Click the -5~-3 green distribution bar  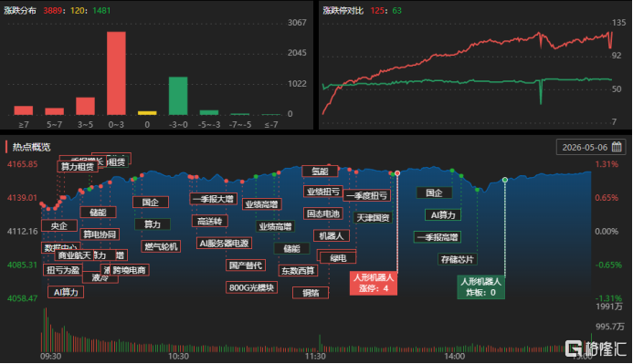click(209, 112)
